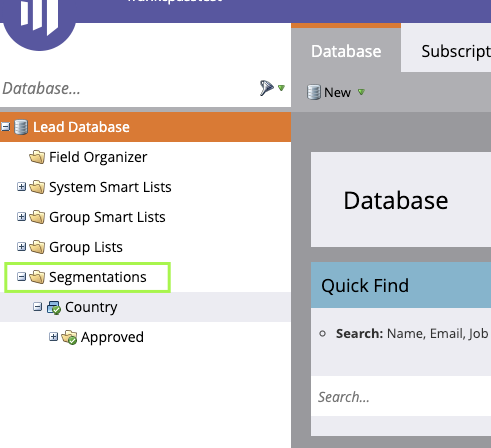Open the filter dropdown arrow beside funnel
The image size is (491, 448).
coord(281,88)
